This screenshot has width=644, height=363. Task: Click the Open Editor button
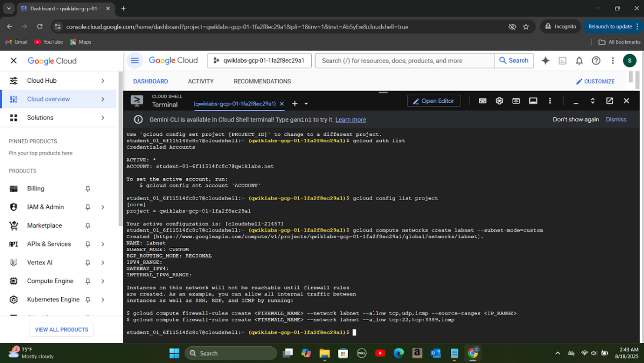(433, 101)
